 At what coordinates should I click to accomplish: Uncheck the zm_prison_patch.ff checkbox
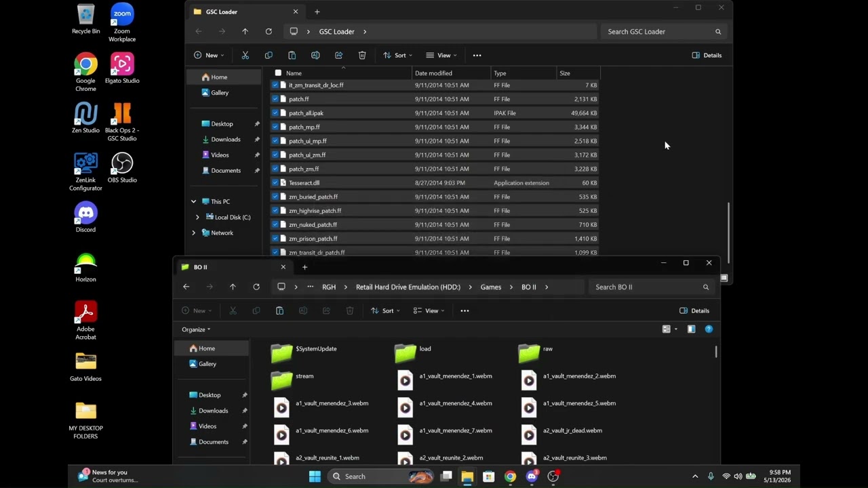tap(275, 239)
